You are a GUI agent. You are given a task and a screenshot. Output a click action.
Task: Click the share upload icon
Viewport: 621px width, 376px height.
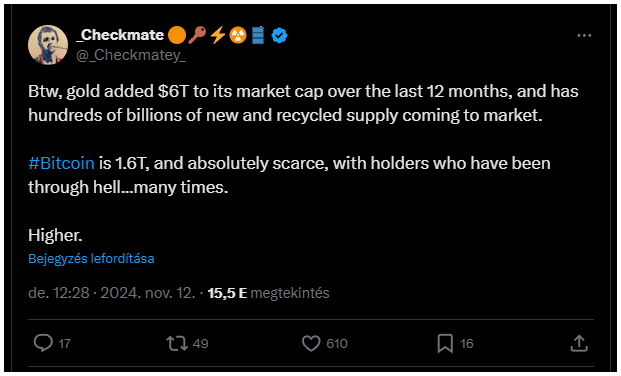click(579, 343)
